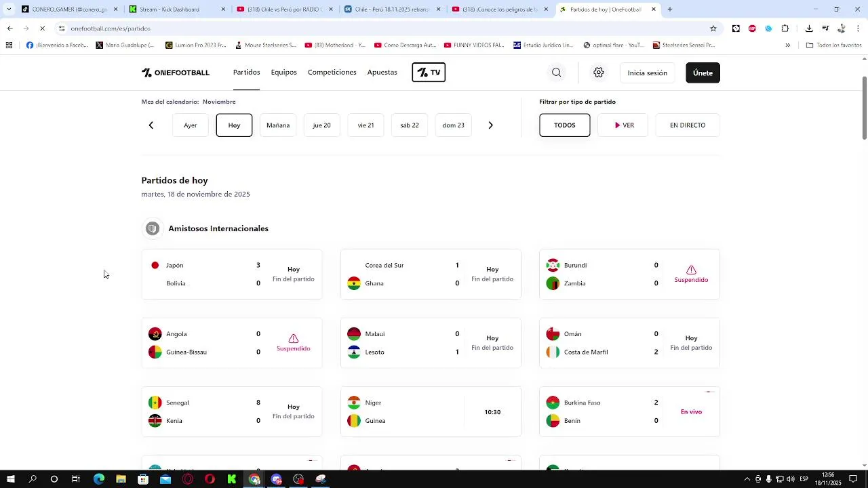Click the page vertical scrollbar
The image size is (868, 488).
point(864,108)
